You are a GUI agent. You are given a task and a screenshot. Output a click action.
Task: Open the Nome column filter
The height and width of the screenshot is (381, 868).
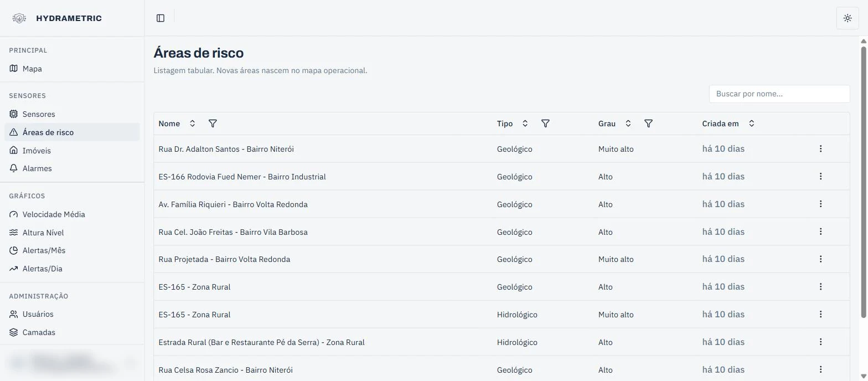click(x=213, y=123)
